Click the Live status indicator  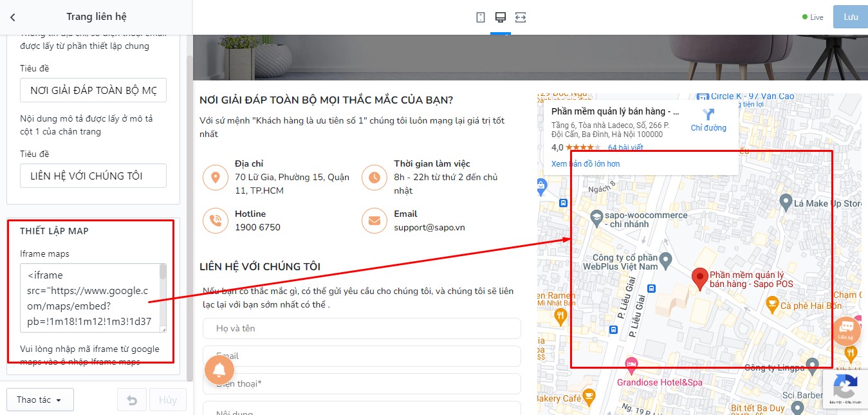tap(813, 17)
